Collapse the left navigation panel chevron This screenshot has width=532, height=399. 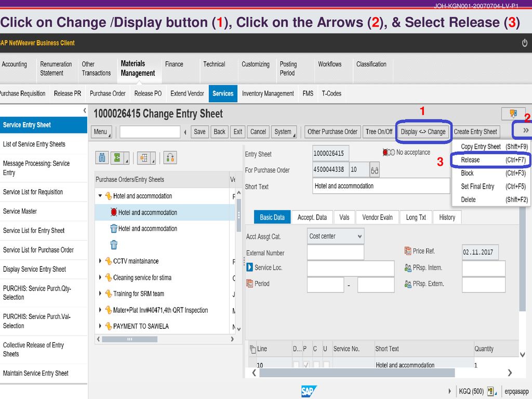click(85, 111)
